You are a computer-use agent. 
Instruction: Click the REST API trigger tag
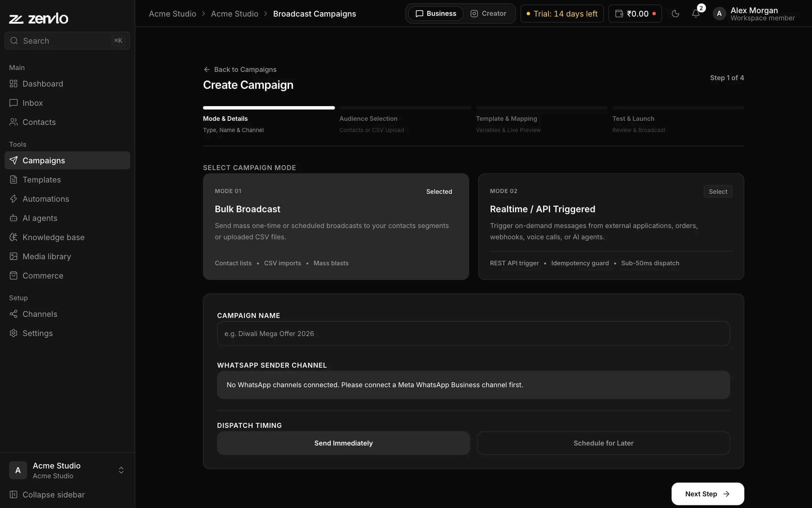514,263
